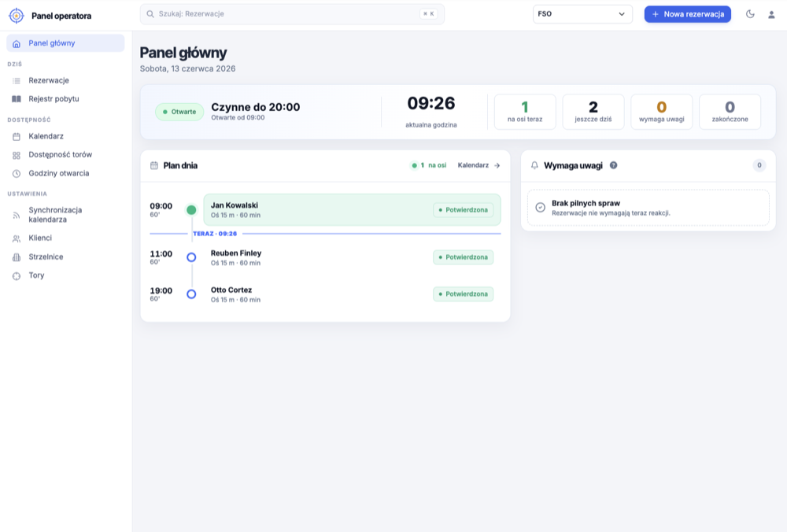Navigate to Dostępność torów
The height and width of the screenshot is (532, 787).
(65, 154)
